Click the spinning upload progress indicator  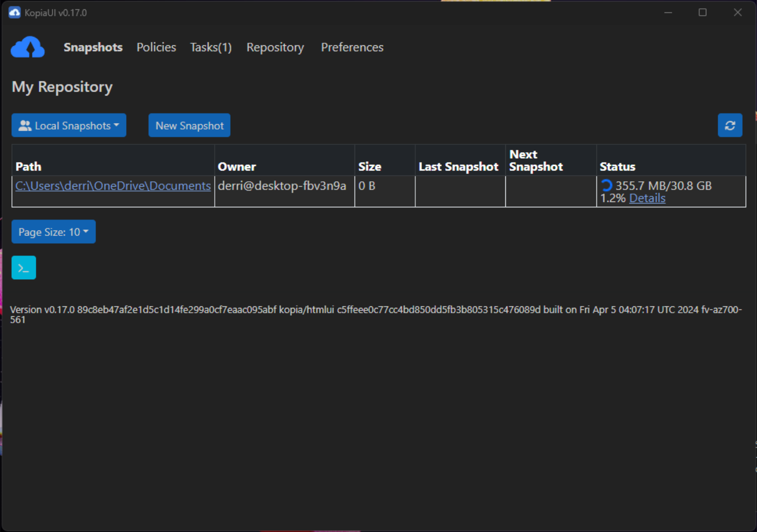click(x=606, y=186)
